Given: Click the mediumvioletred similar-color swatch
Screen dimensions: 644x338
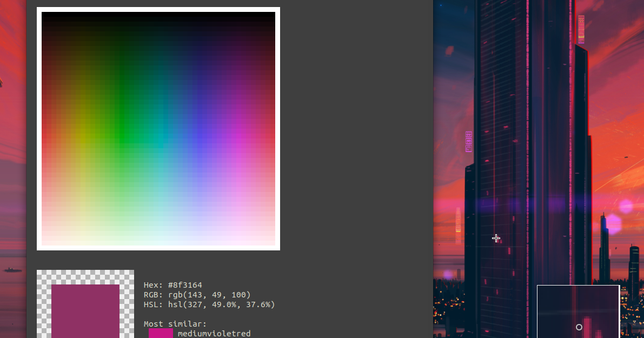Looking at the screenshot, I should 160,334.
